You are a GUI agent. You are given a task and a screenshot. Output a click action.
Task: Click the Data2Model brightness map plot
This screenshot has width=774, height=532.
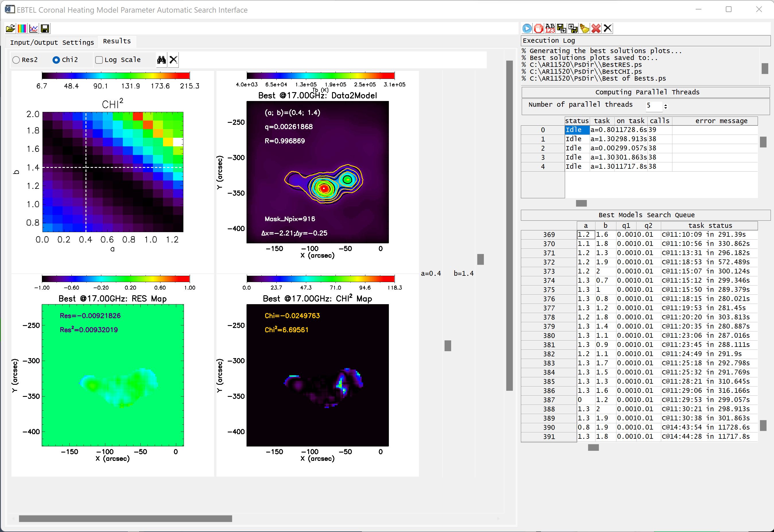coord(318,172)
